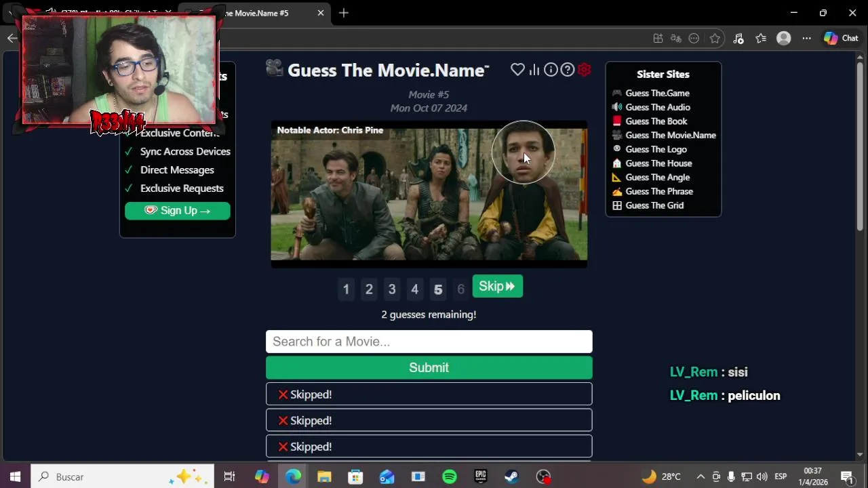Image resolution: width=868 pixels, height=488 pixels.
Task: Click the Mon Oct 07 2024 date text
Action: click(429, 108)
